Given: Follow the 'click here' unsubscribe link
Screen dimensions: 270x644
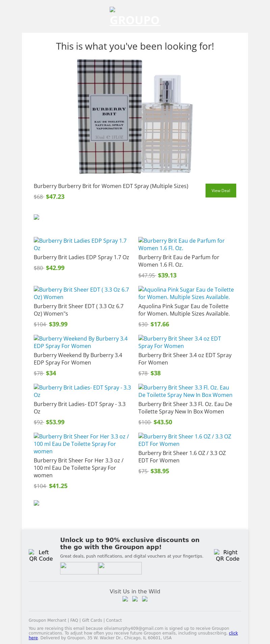Looking at the screenshot, I should point(233,633).
